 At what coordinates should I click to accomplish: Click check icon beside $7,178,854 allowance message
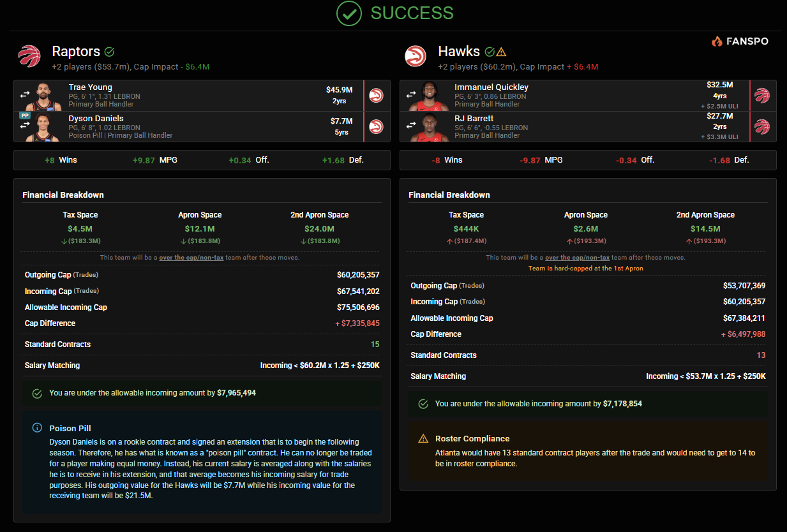click(x=423, y=404)
